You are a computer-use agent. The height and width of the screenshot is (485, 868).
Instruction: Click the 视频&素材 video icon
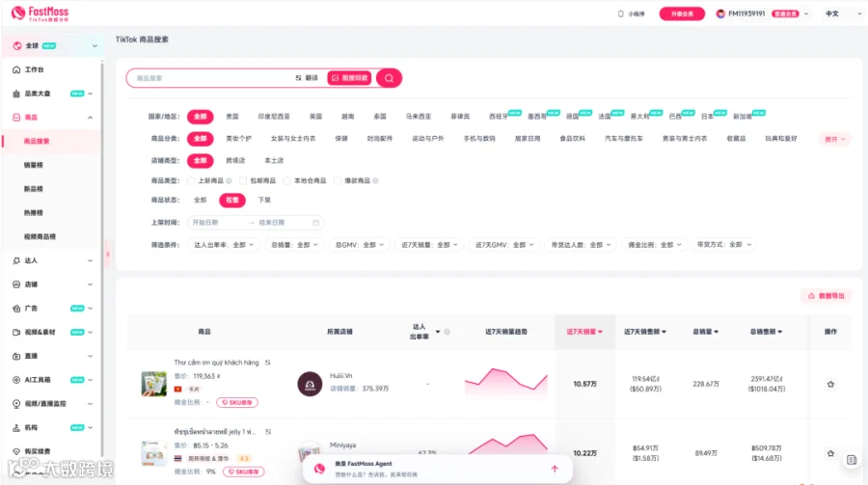pos(16,333)
